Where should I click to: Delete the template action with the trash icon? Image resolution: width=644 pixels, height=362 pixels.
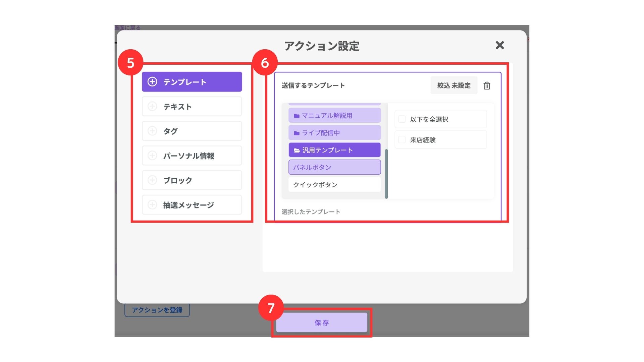point(487,86)
